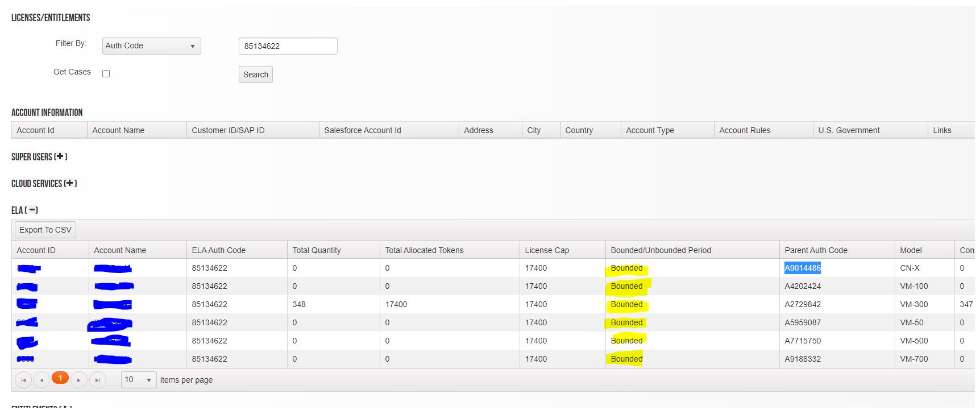Go to next page arrow
980x410 pixels.
[x=79, y=380]
